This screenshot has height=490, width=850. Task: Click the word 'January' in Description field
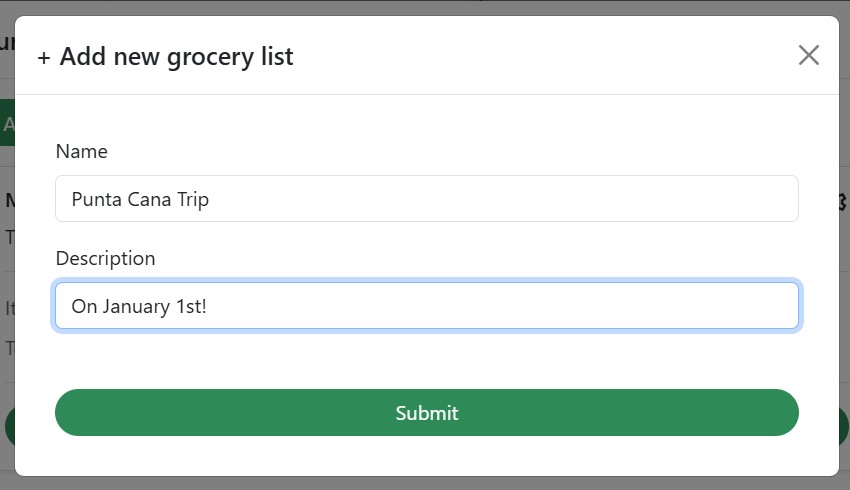point(136,307)
